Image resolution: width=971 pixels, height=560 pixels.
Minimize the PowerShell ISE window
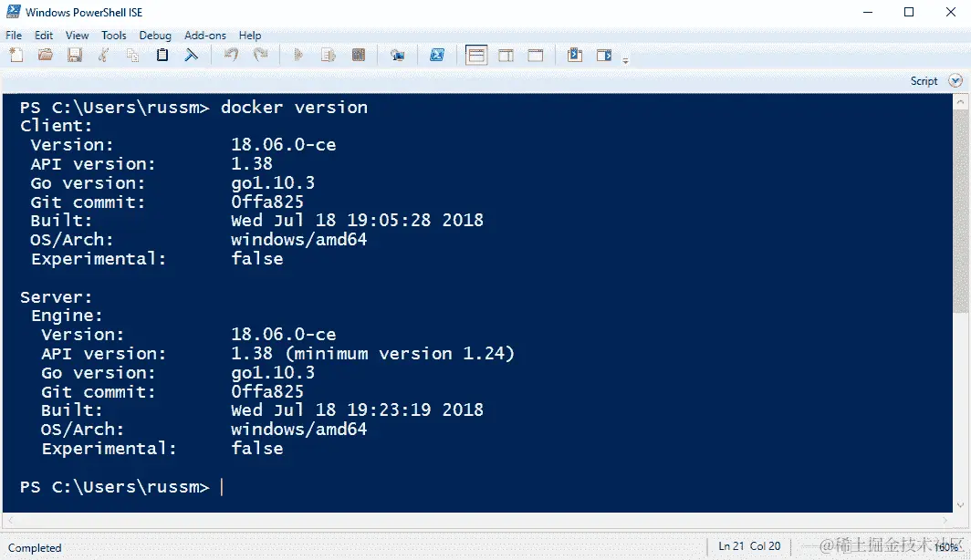[x=868, y=12]
